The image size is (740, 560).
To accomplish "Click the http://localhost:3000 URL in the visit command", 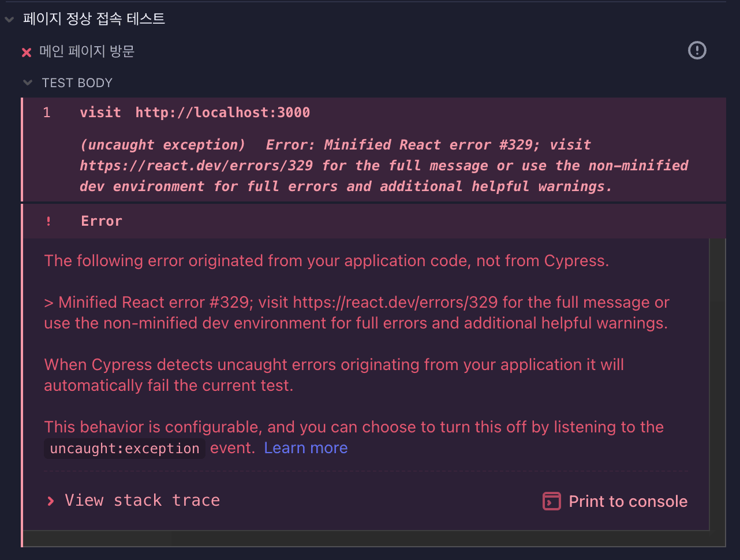I will click(x=222, y=113).
